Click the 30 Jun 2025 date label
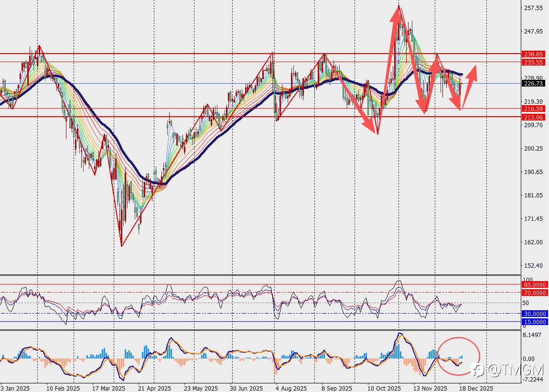The width and height of the screenshot is (549, 392). [x=246, y=389]
